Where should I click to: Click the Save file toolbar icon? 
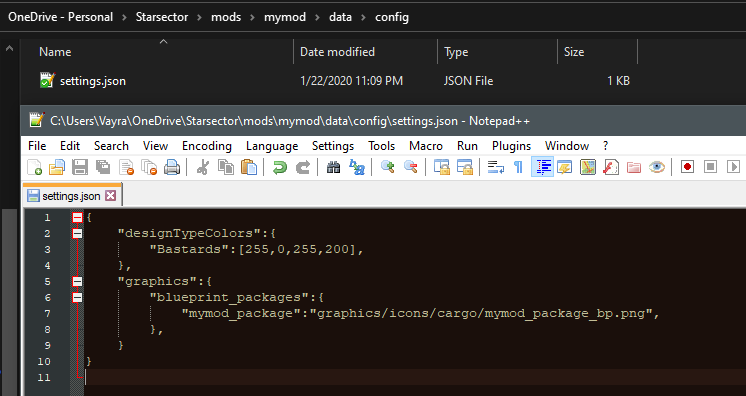[x=79, y=167]
